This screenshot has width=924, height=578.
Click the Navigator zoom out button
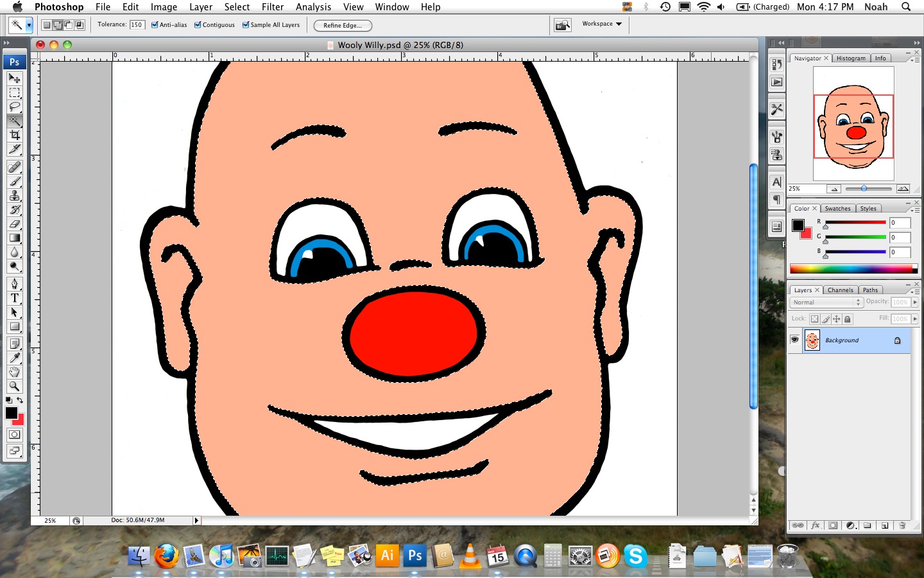point(834,189)
